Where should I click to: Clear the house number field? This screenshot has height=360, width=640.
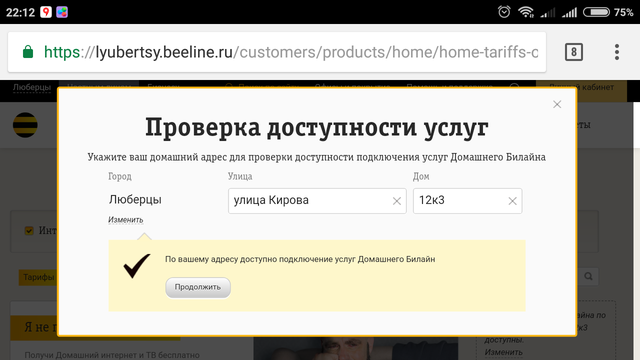point(513,201)
